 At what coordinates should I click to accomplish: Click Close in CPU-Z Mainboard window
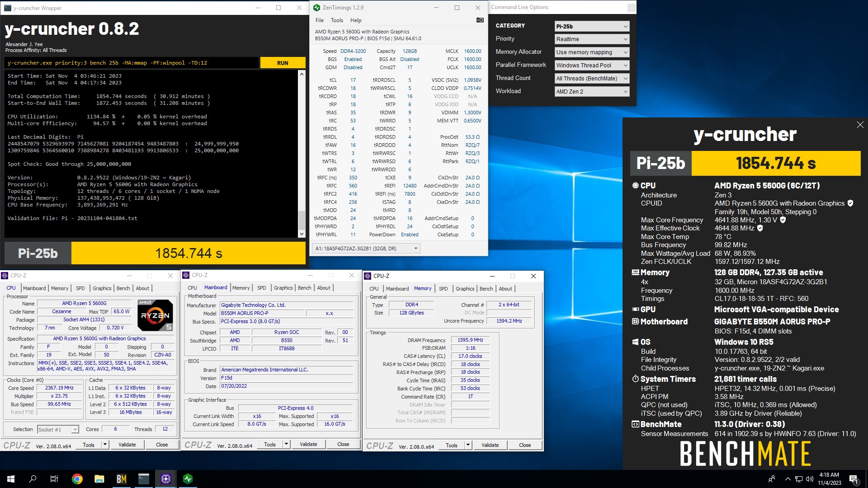click(x=343, y=444)
